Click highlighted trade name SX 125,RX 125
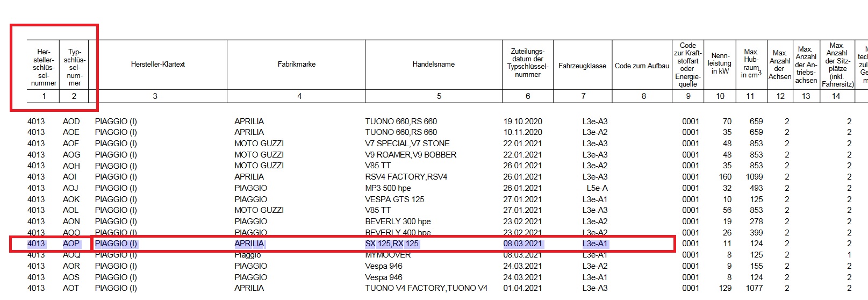 pos(392,244)
